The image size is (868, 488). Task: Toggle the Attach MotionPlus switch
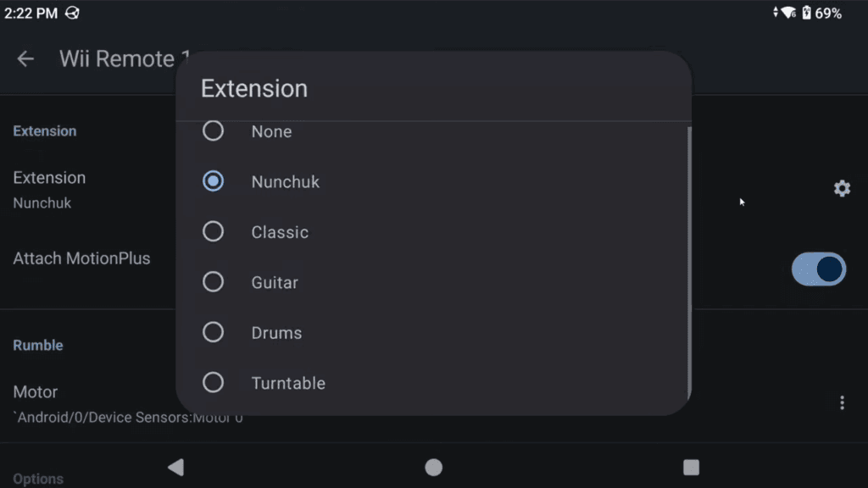(x=819, y=269)
